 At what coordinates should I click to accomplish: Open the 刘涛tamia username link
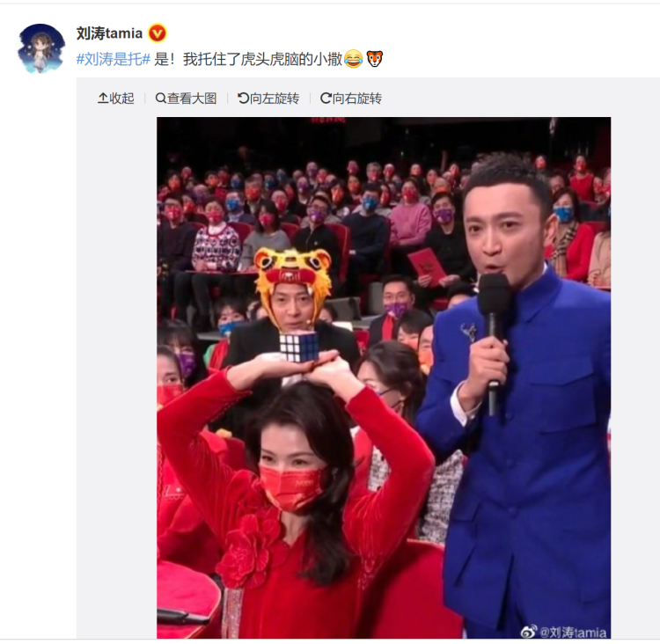[x=109, y=33]
